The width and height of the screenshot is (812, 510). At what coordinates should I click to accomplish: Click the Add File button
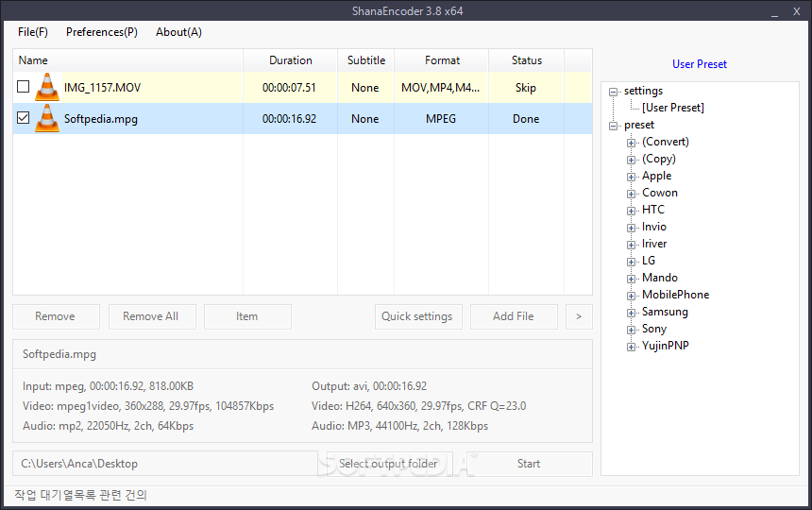pyautogui.click(x=514, y=316)
